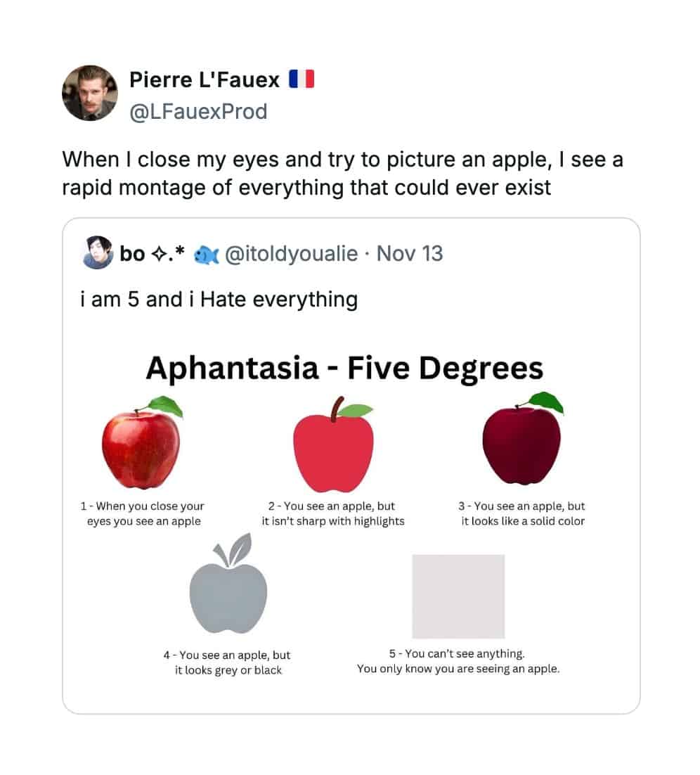Click the caption "it looks grey or black"
The width and height of the screenshot is (700, 775).
228,670
